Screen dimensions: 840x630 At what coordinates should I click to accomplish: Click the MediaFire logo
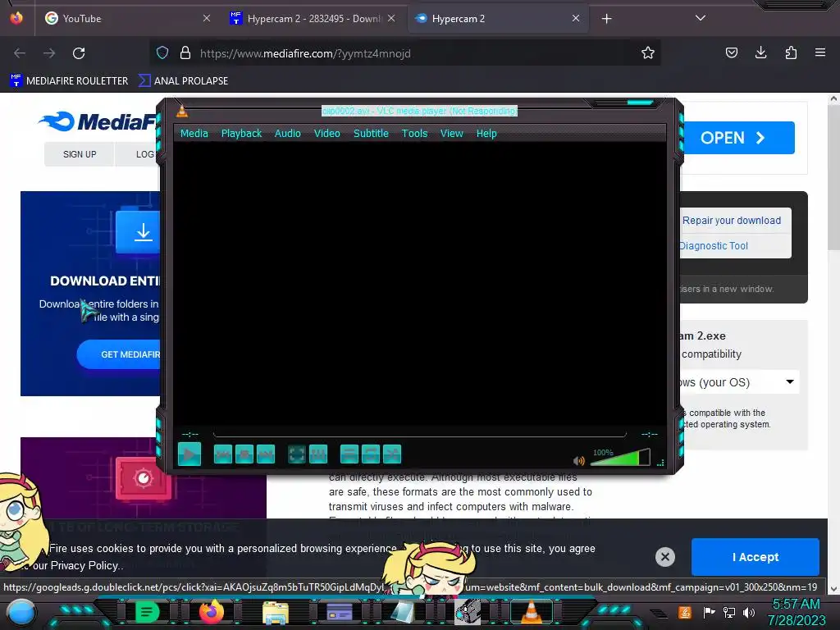pyautogui.click(x=98, y=121)
